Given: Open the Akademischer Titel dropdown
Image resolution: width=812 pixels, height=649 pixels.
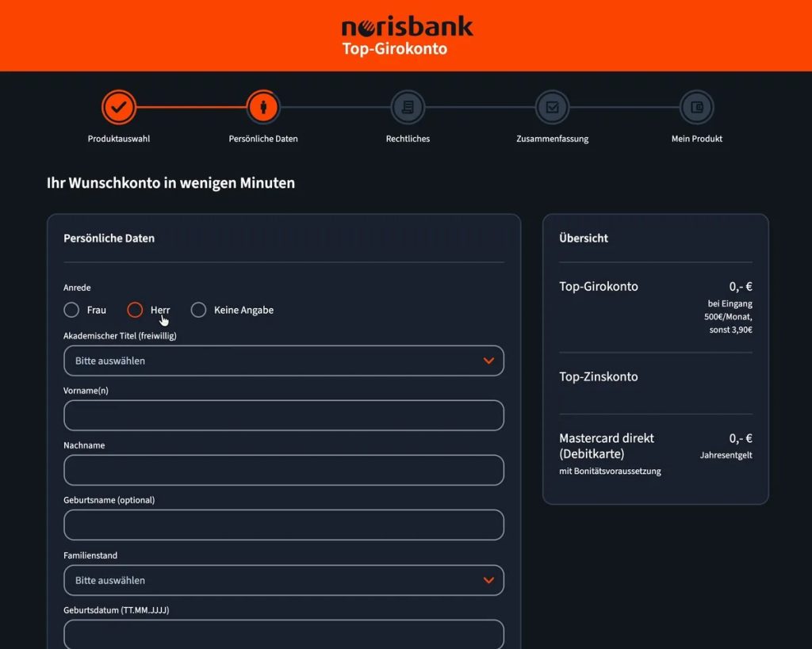Looking at the screenshot, I should pyautogui.click(x=284, y=361).
